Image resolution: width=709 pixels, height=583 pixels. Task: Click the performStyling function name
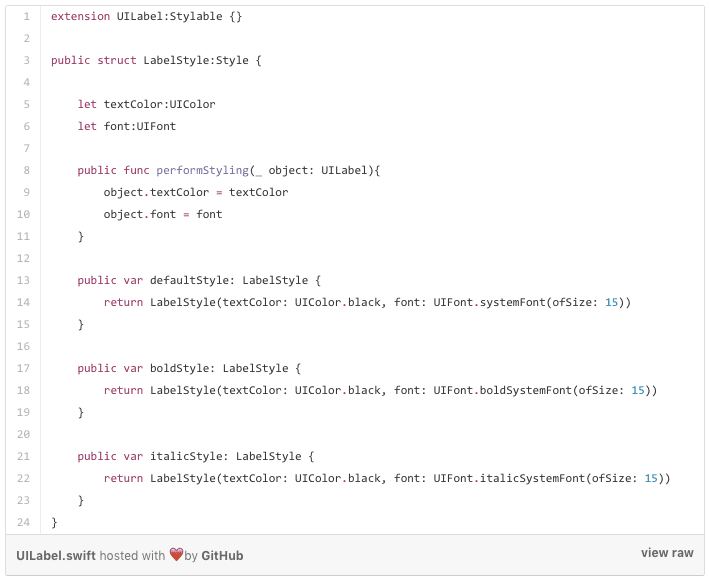click(202, 171)
